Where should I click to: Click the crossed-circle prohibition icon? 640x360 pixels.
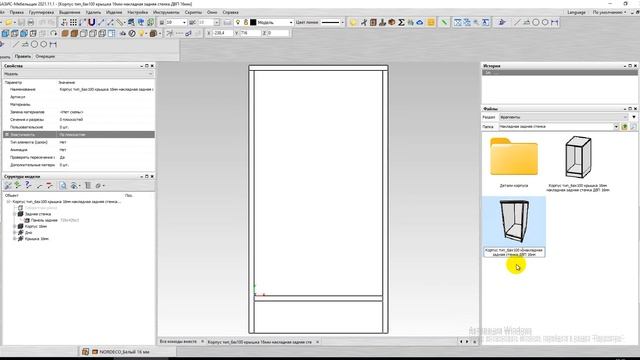coord(132,33)
